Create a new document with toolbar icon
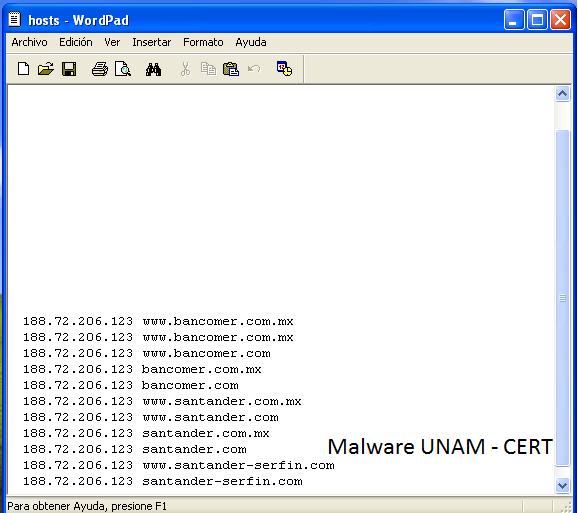Screen dimensions: 578x513 24,69
